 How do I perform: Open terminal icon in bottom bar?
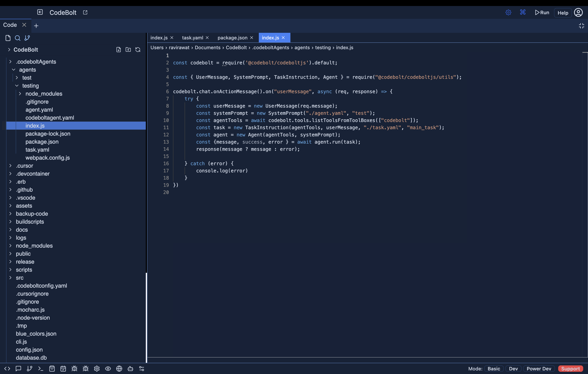pyautogui.click(x=41, y=369)
